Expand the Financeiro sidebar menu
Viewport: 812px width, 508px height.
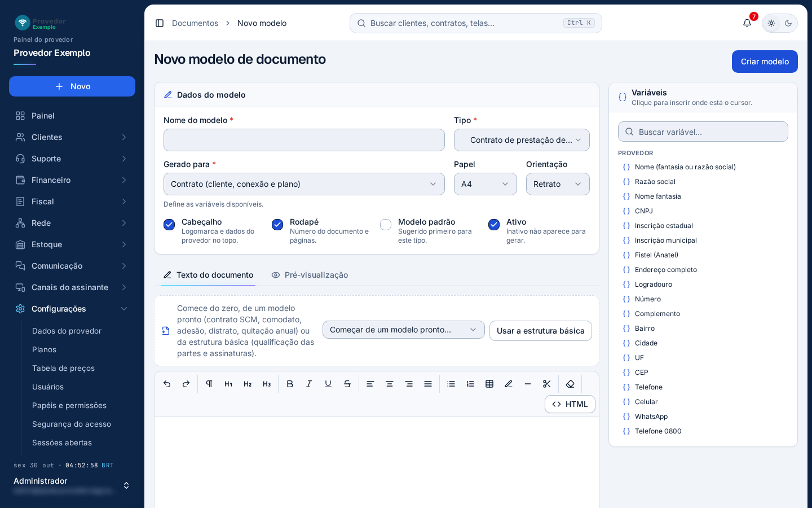(x=72, y=180)
